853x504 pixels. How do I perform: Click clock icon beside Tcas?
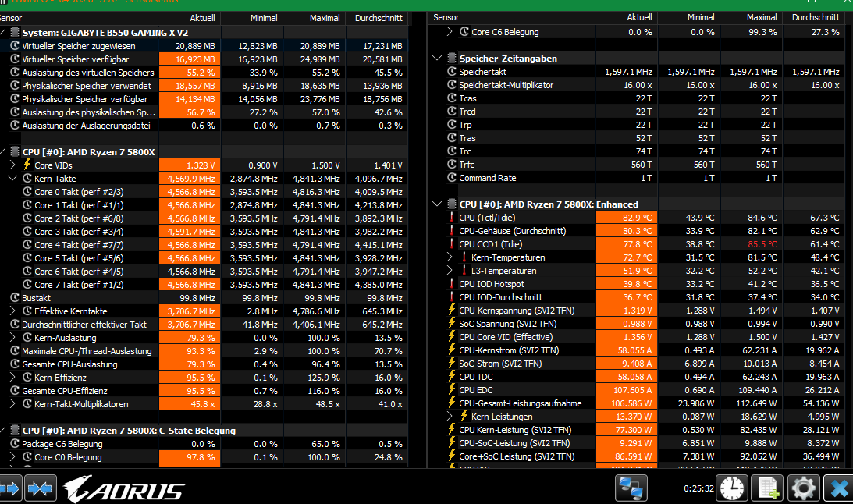coord(452,98)
